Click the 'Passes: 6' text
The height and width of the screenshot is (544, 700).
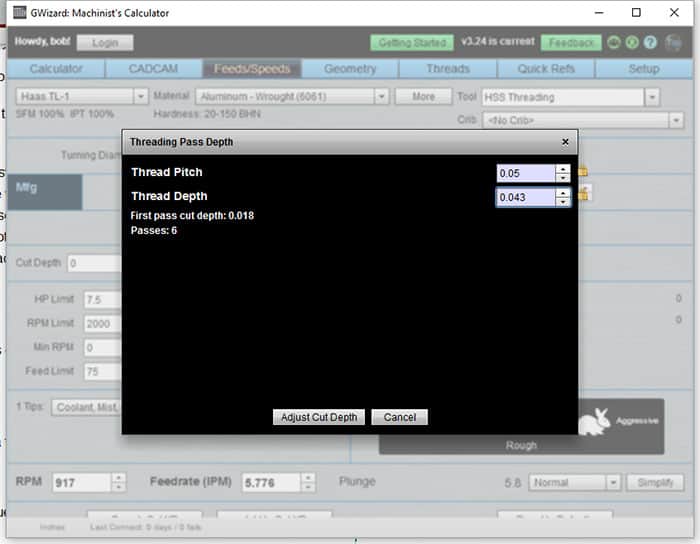point(154,230)
